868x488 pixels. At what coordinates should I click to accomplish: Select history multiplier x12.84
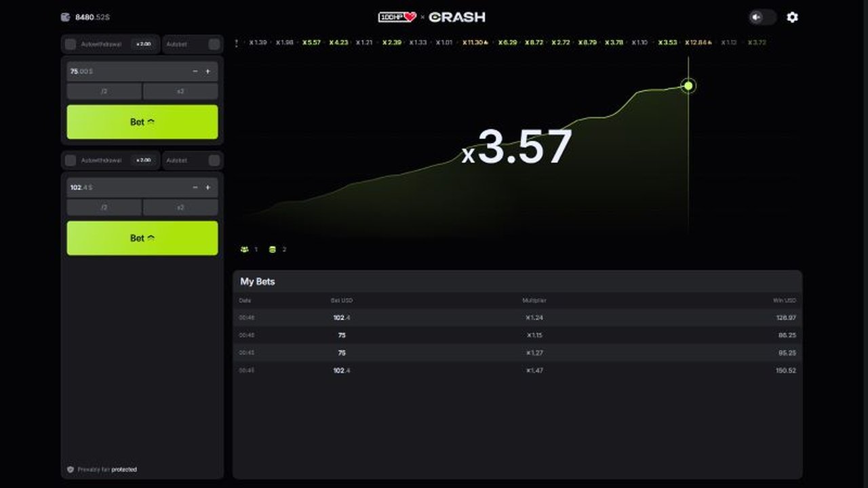698,43
